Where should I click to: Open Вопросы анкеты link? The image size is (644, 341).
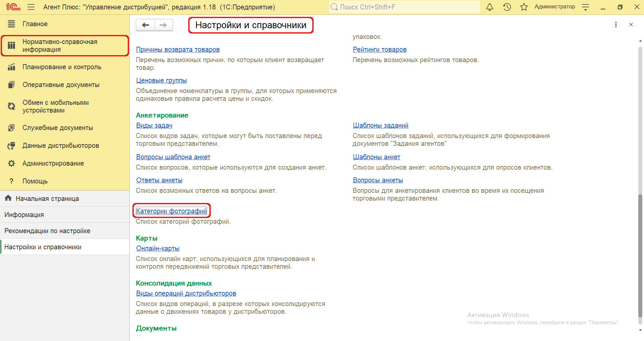[x=378, y=180]
